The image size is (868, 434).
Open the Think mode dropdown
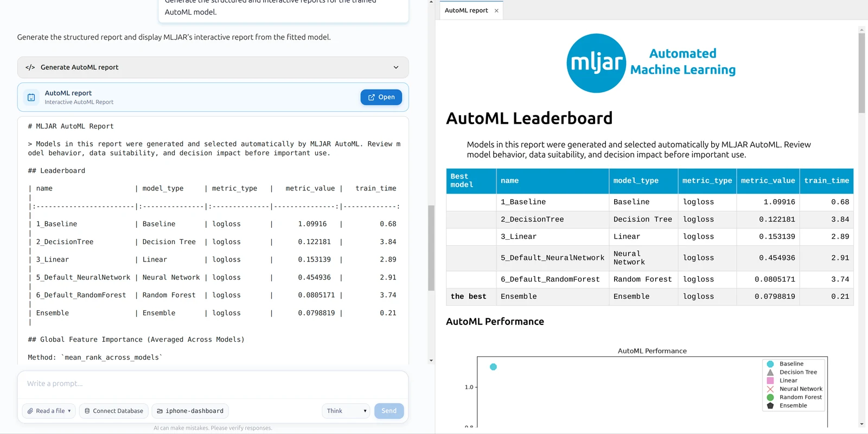pyautogui.click(x=346, y=411)
